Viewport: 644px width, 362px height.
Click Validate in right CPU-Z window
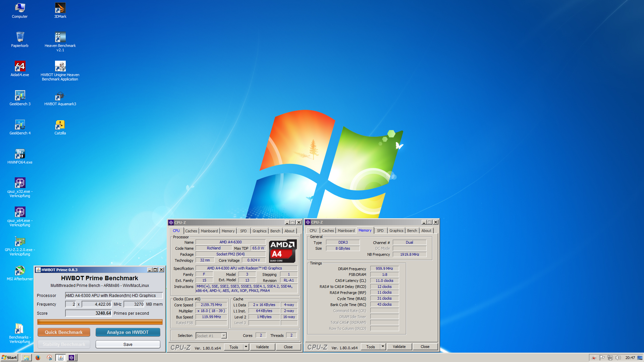click(399, 347)
